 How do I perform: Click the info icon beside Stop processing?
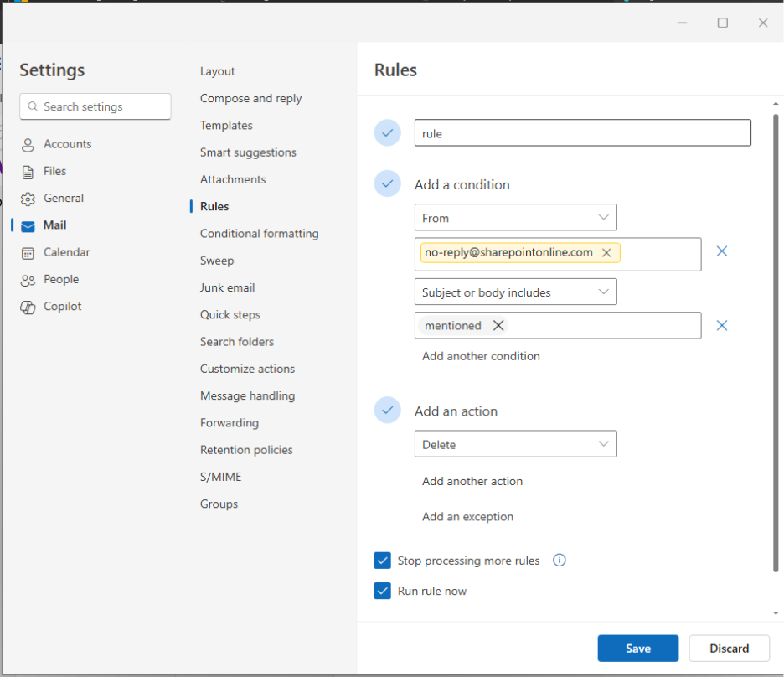pos(559,560)
